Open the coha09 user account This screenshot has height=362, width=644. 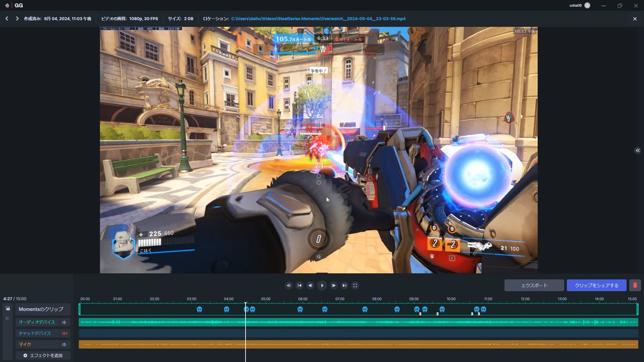(580, 5)
